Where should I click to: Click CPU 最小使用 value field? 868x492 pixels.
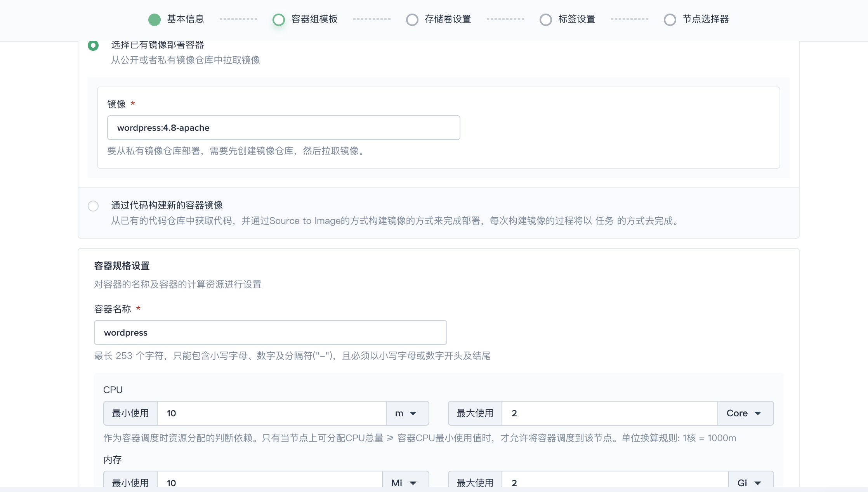tap(271, 413)
